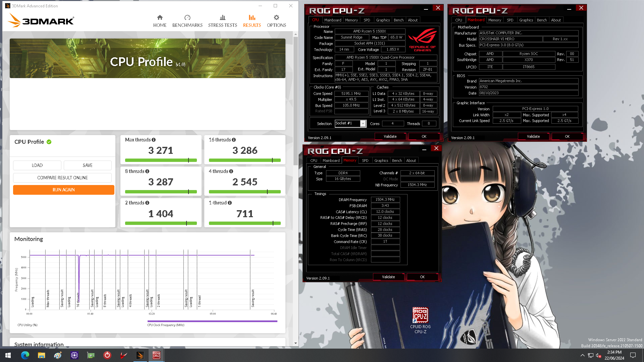Open Memory tab in CPU-Z CPU window
Screen dimensions: 644x362
[x=351, y=20]
